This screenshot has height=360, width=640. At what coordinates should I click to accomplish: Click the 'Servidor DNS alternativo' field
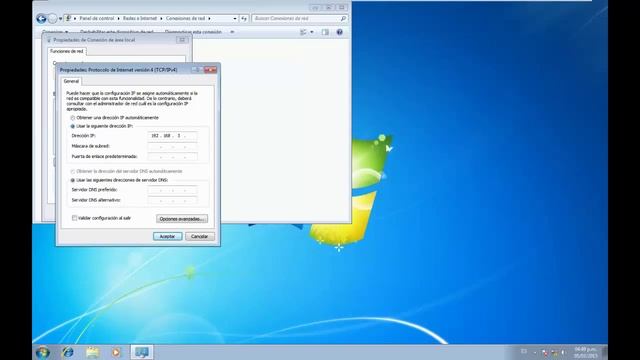tap(172, 200)
